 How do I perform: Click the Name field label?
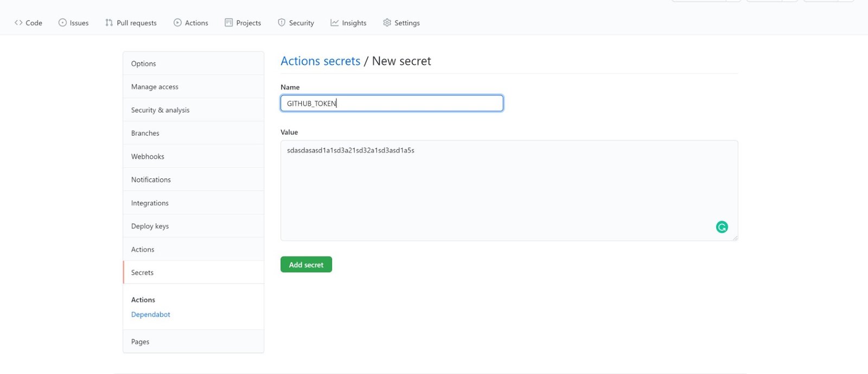click(x=290, y=87)
